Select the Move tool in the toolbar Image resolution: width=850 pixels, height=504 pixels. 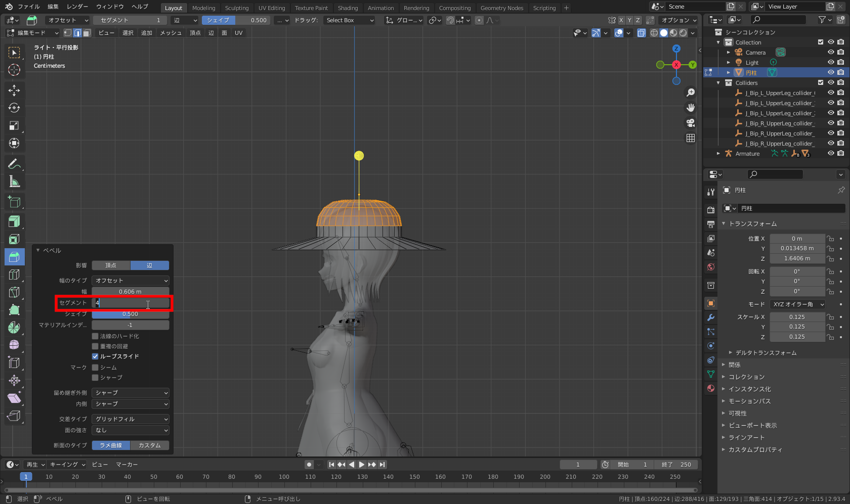14,90
